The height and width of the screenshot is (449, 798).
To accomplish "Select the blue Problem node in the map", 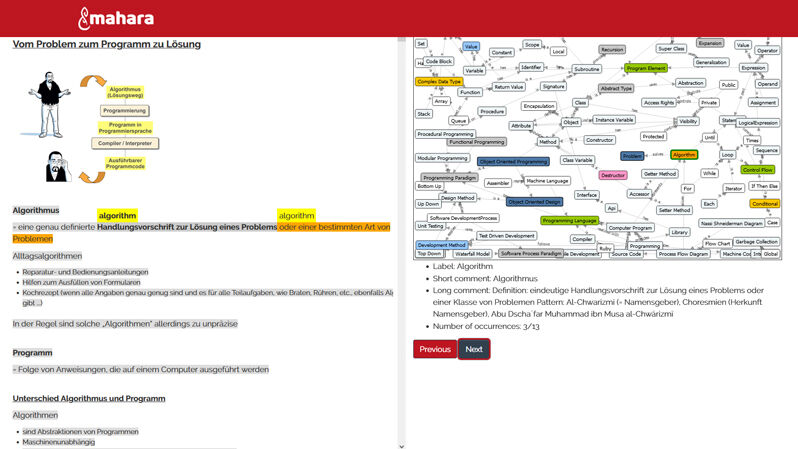I will [632, 156].
